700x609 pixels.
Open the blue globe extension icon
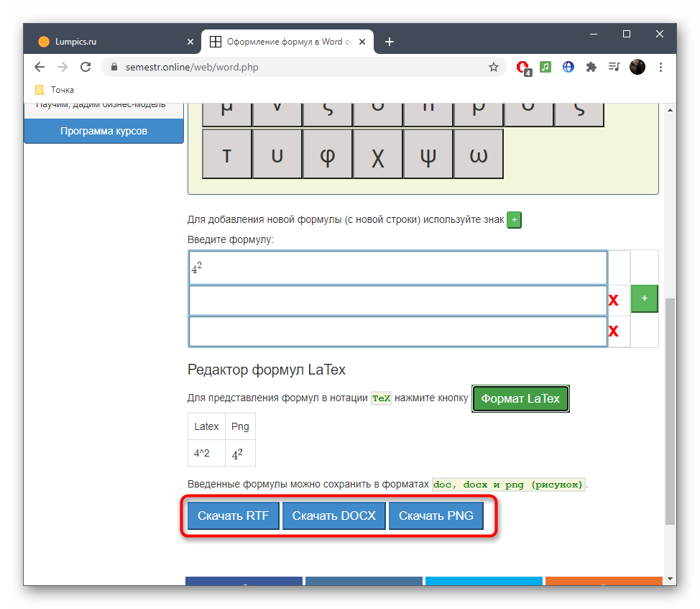pyautogui.click(x=568, y=67)
